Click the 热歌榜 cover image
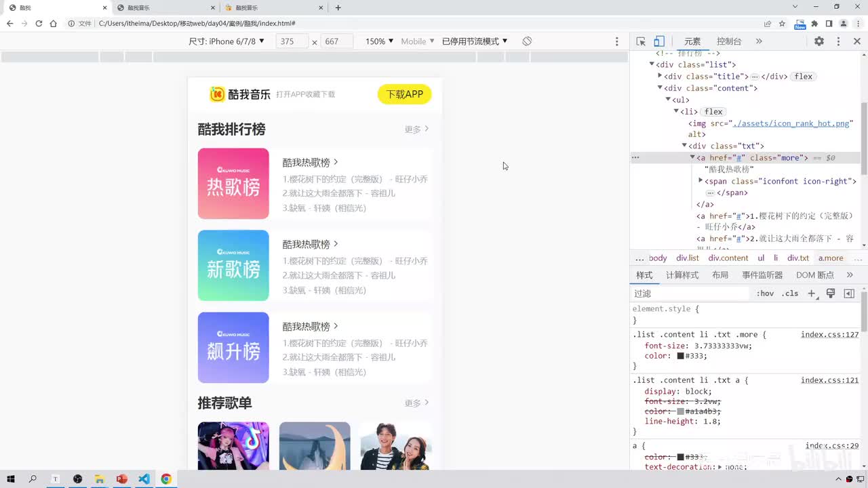The image size is (868, 488). (x=233, y=184)
